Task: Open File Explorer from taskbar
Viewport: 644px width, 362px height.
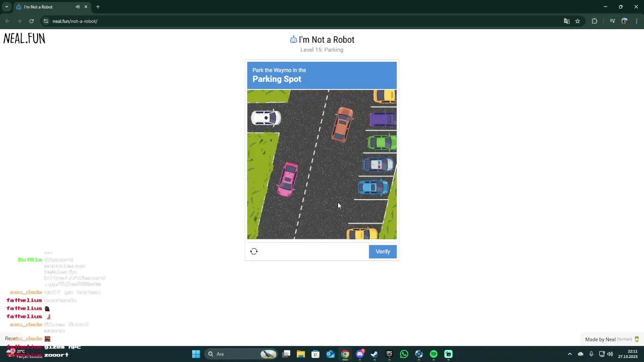Action: pos(301,354)
